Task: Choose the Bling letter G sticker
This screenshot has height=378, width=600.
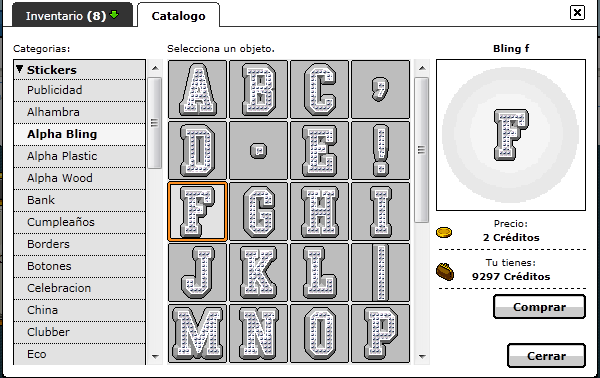Action: tap(258, 212)
